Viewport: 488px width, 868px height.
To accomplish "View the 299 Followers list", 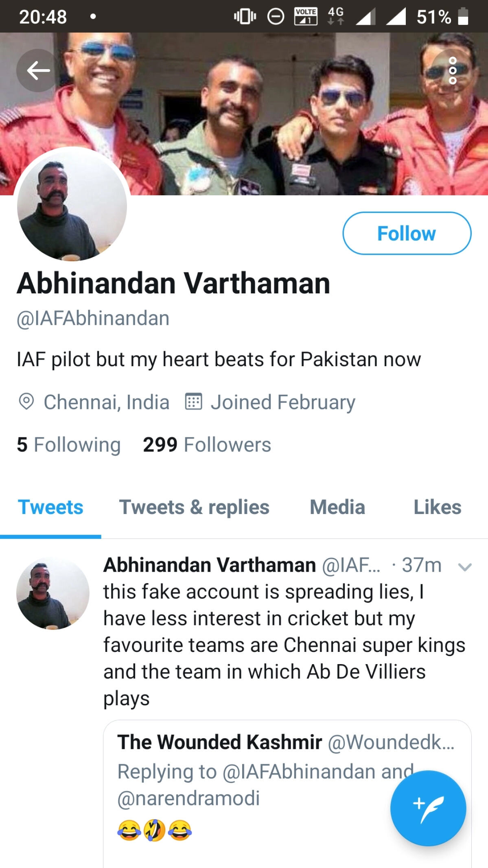I will point(207,444).
